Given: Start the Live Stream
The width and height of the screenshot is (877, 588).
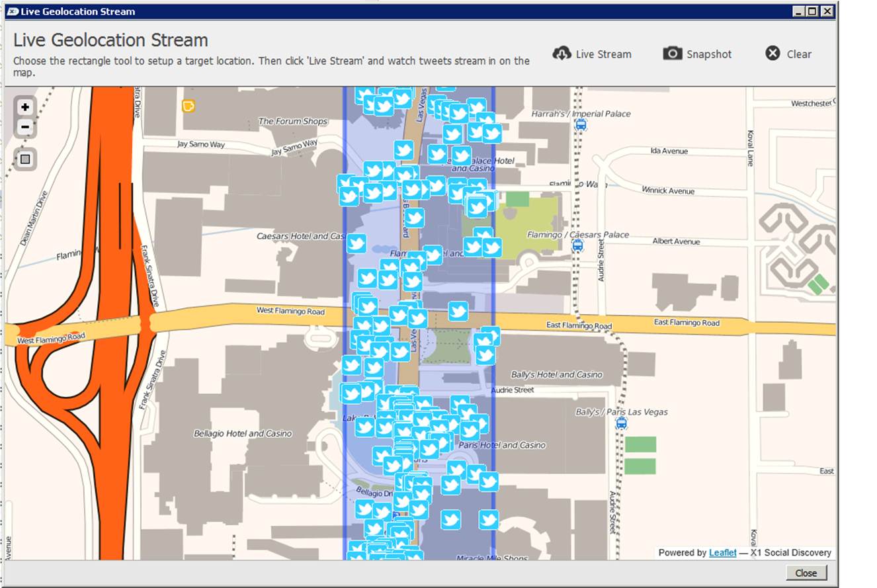Looking at the screenshot, I should pos(592,54).
